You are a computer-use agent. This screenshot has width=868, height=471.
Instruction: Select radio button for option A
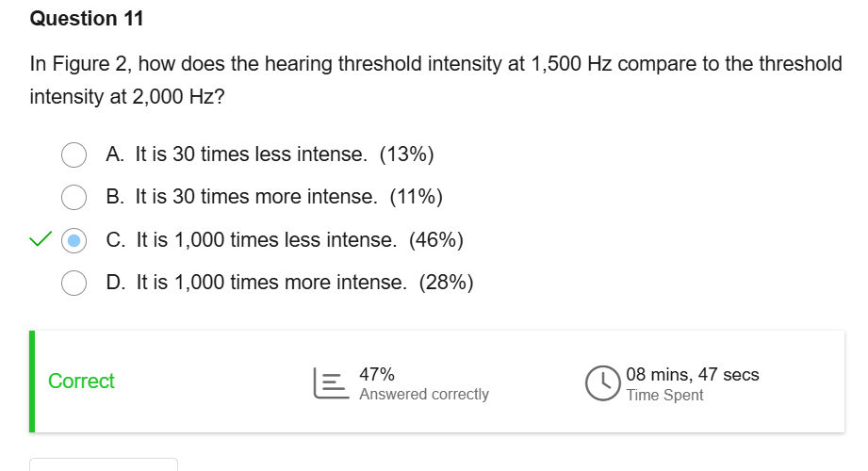(x=74, y=154)
